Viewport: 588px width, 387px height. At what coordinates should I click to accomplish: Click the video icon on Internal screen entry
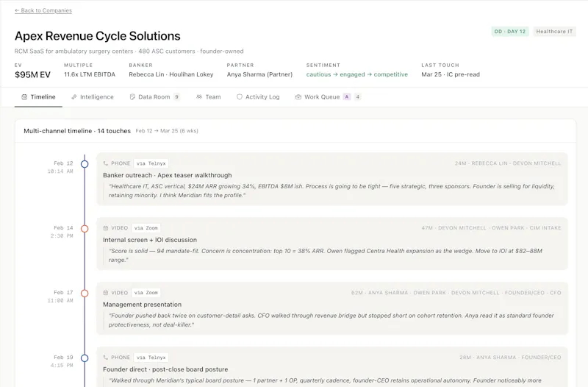[x=106, y=228]
